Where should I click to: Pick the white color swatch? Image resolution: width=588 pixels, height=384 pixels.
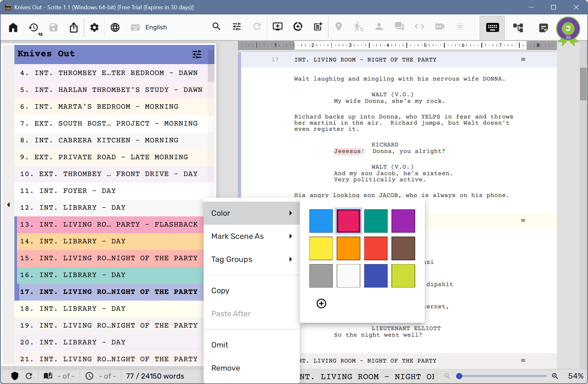pos(349,276)
